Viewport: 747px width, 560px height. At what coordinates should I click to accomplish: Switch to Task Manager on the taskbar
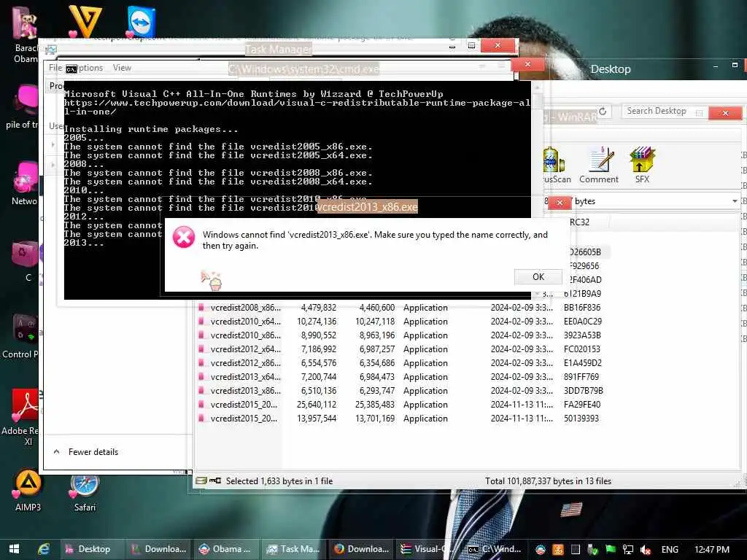pyautogui.click(x=295, y=549)
